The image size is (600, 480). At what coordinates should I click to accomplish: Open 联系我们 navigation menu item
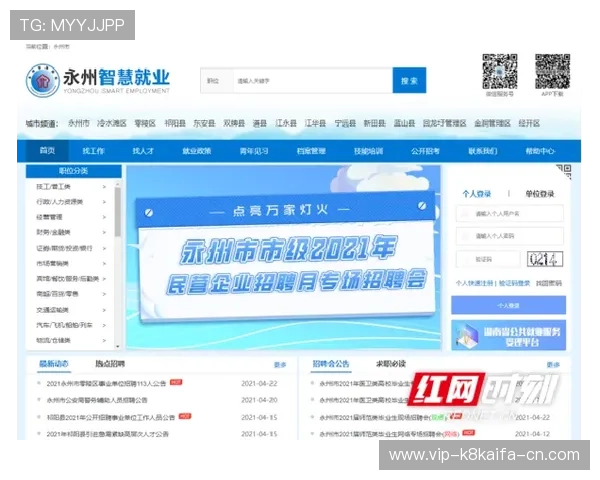[483, 151]
